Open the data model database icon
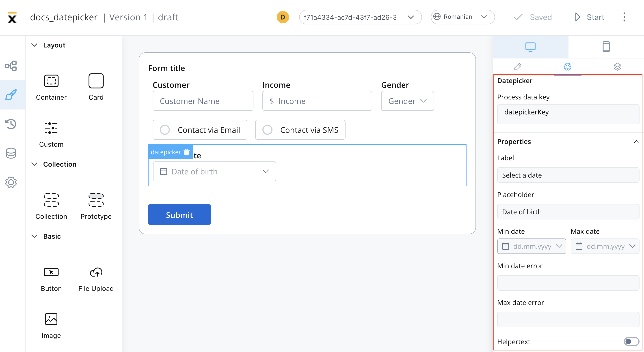This screenshot has height=352, width=644. point(11,153)
